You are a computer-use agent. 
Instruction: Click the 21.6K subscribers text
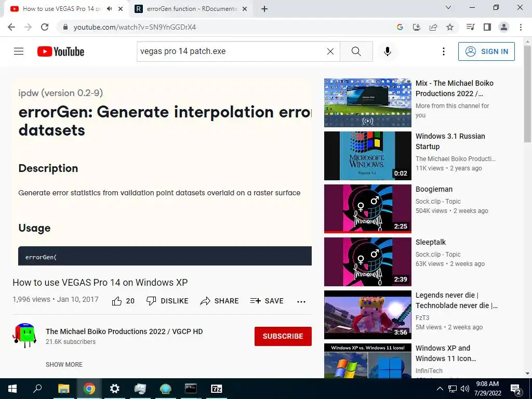[71, 342]
